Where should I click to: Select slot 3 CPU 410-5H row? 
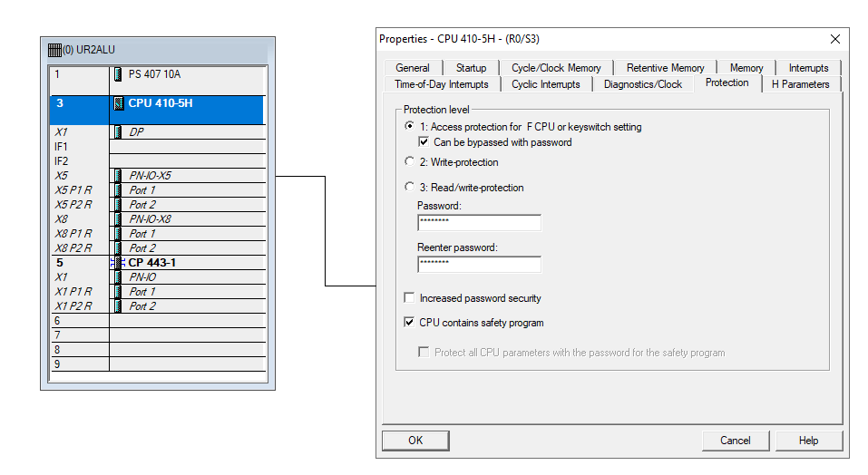pos(157,110)
